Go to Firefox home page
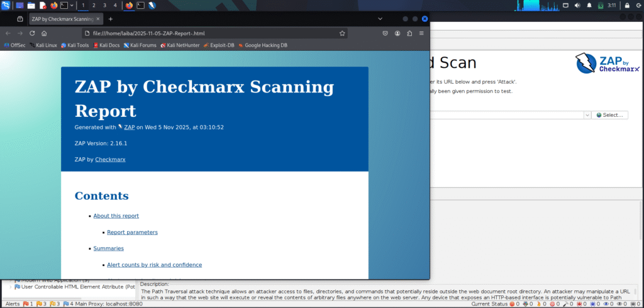This screenshot has width=644, height=308. (44, 33)
